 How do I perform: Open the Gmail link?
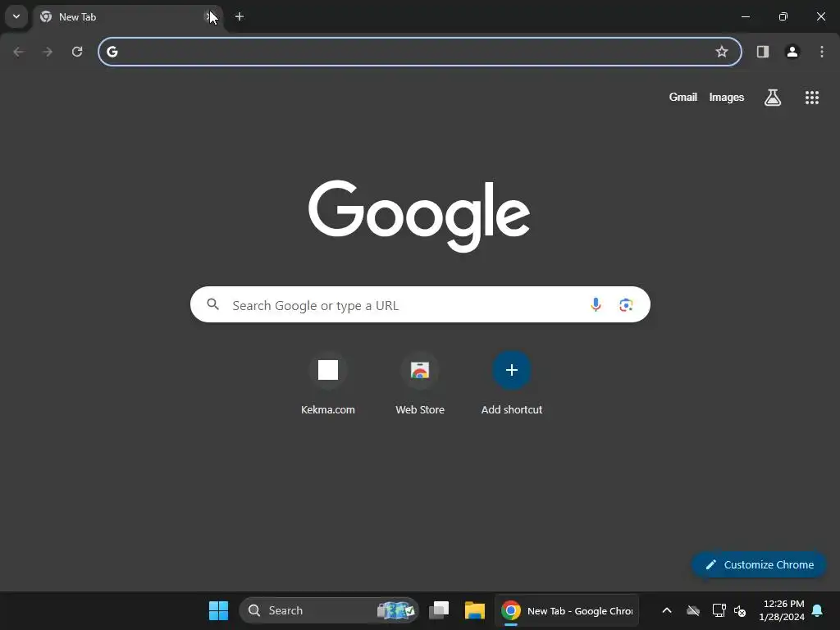point(683,97)
